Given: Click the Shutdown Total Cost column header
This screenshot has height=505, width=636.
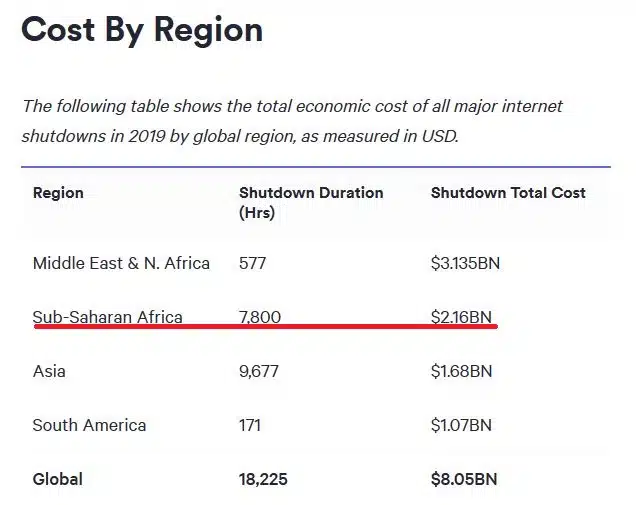Looking at the screenshot, I should pyautogui.click(x=508, y=193).
